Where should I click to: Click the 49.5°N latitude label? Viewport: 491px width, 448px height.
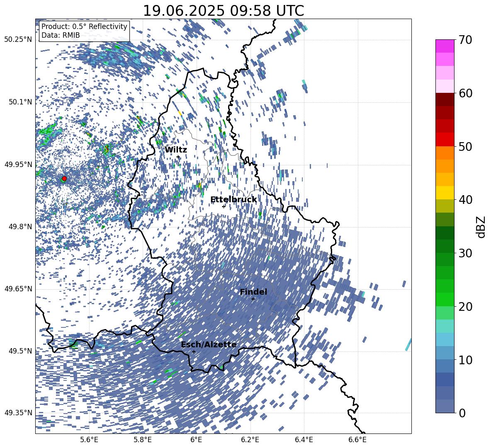(19, 351)
